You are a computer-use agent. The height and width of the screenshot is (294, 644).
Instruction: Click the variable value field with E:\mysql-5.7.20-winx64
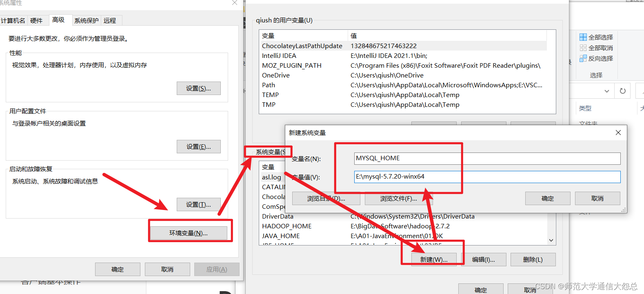[487, 177]
